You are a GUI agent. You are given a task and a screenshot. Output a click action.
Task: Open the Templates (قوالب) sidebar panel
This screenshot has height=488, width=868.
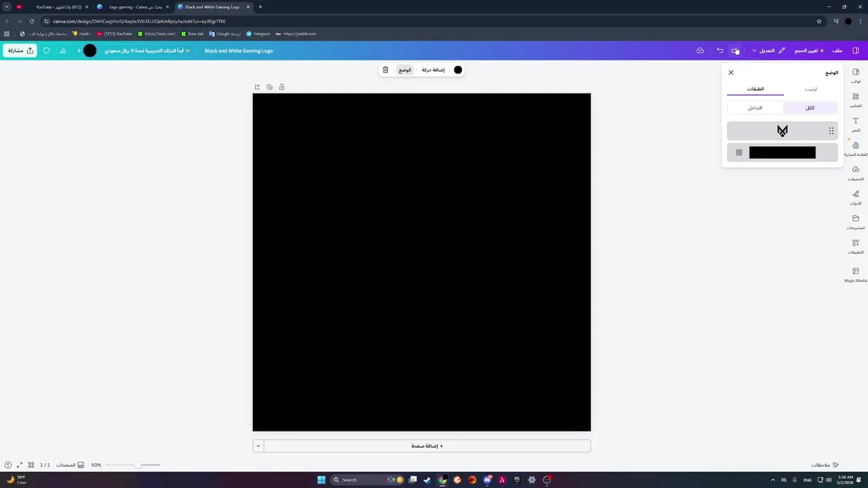[856, 75]
